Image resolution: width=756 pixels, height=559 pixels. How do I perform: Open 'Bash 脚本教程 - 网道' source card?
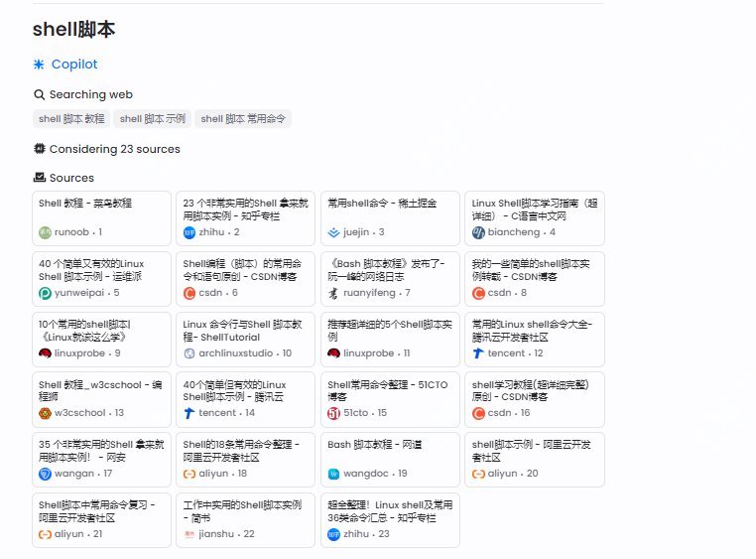390,459
